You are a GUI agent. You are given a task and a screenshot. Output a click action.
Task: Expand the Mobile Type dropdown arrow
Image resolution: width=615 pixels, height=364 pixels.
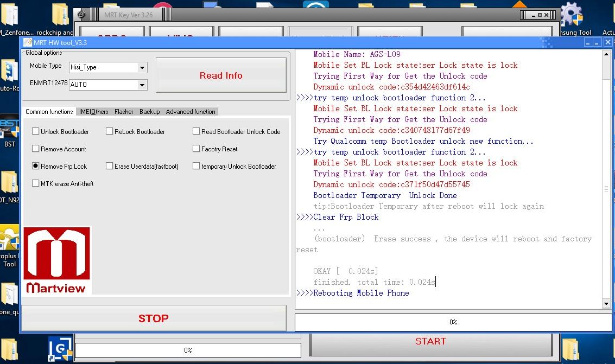click(142, 67)
